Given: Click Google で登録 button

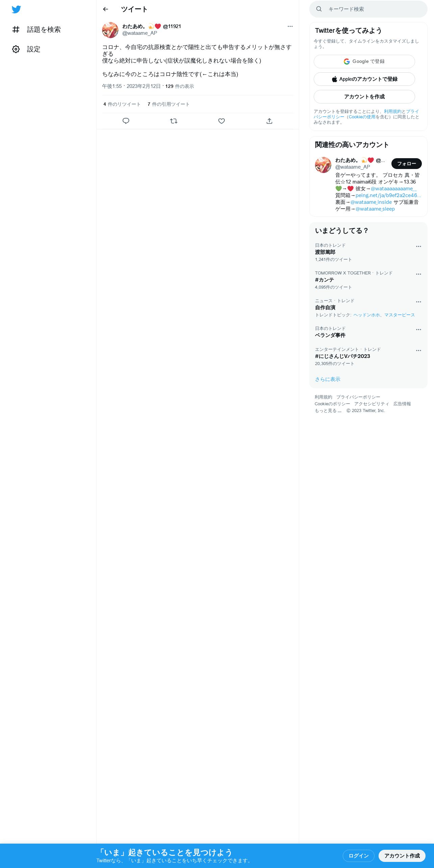Looking at the screenshot, I should [364, 62].
